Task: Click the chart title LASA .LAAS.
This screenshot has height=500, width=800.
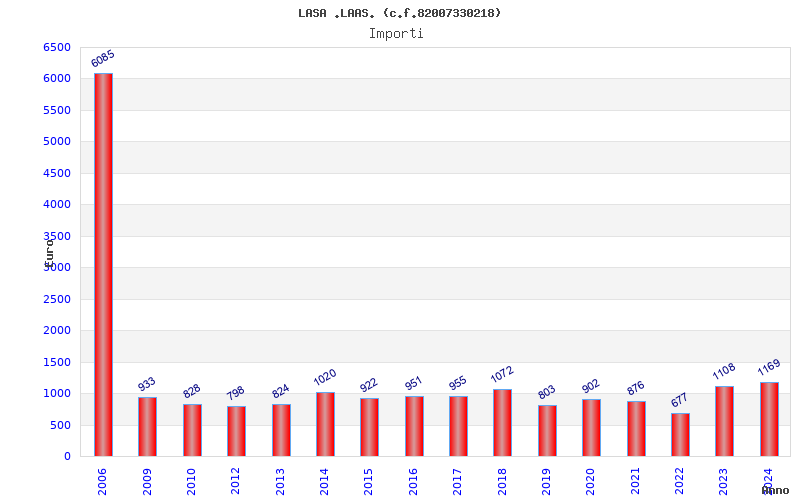Action: point(399,13)
